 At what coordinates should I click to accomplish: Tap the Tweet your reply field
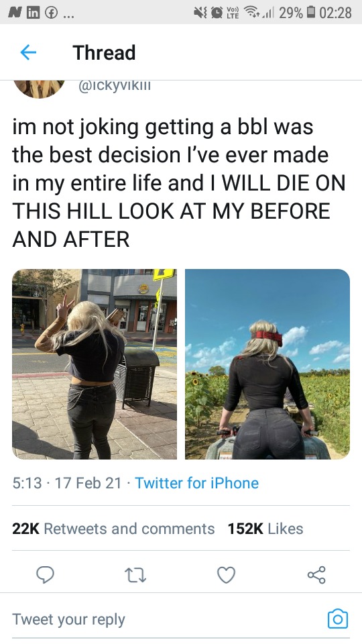(x=168, y=619)
